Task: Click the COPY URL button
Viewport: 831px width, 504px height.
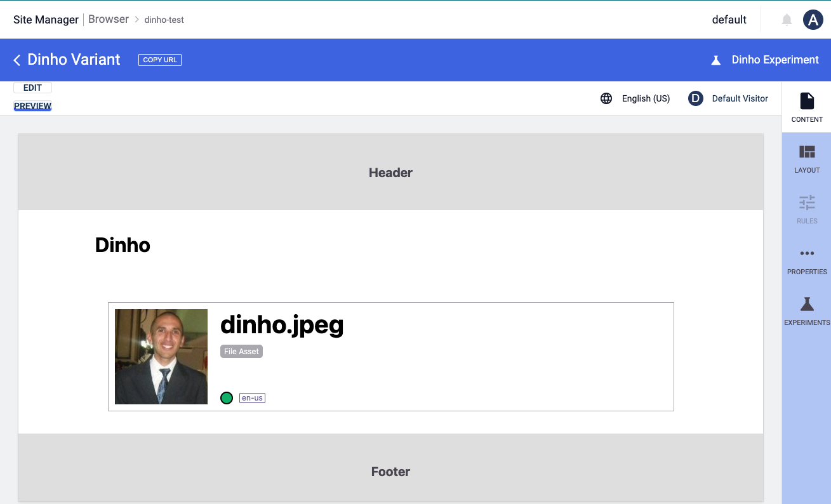Action: pyautogui.click(x=159, y=60)
